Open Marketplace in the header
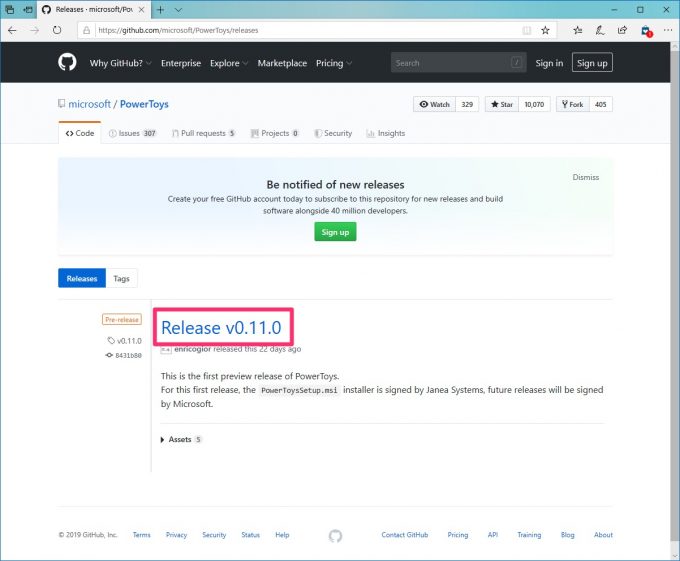680x561 pixels. click(x=282, y=63)
